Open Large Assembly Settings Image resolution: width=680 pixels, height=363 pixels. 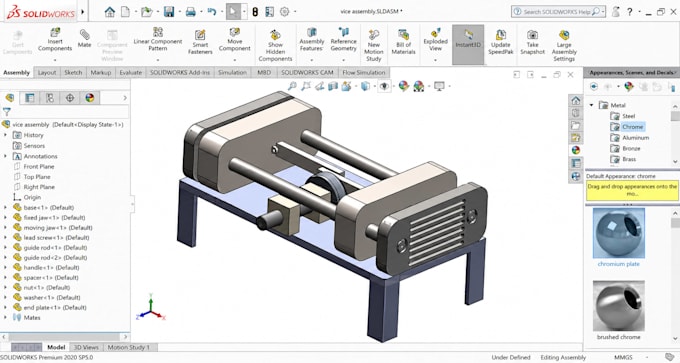tap(564, 45)
